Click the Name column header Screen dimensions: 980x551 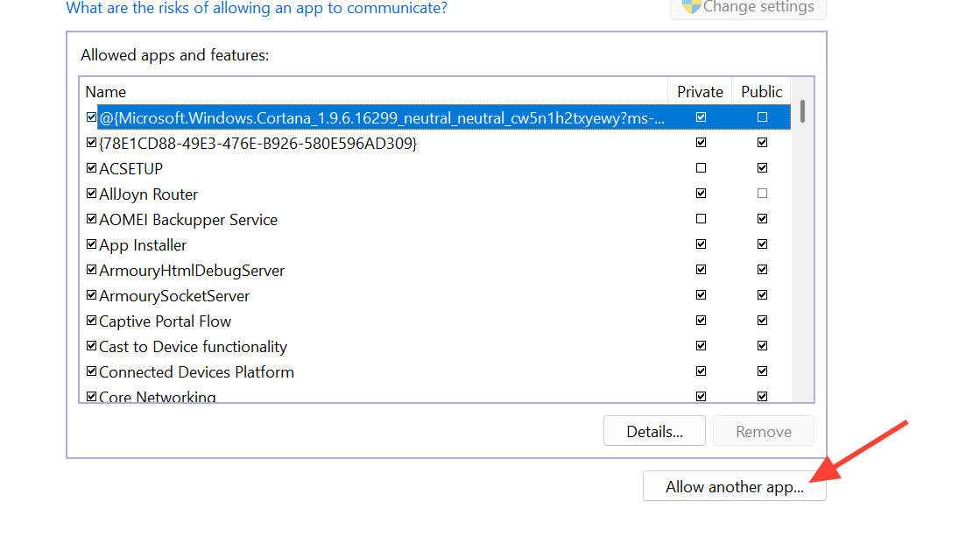click(x=106, y=92)
